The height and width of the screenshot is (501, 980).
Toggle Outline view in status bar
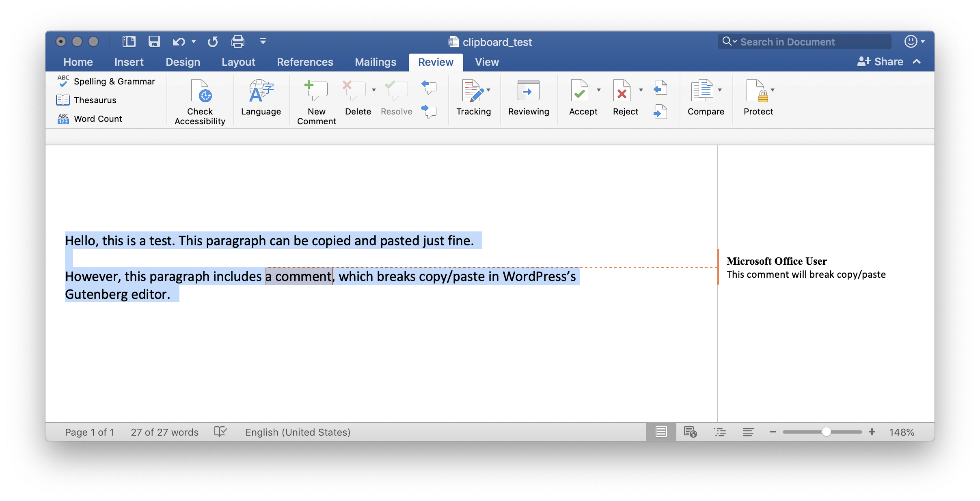[x=720, y=432]
